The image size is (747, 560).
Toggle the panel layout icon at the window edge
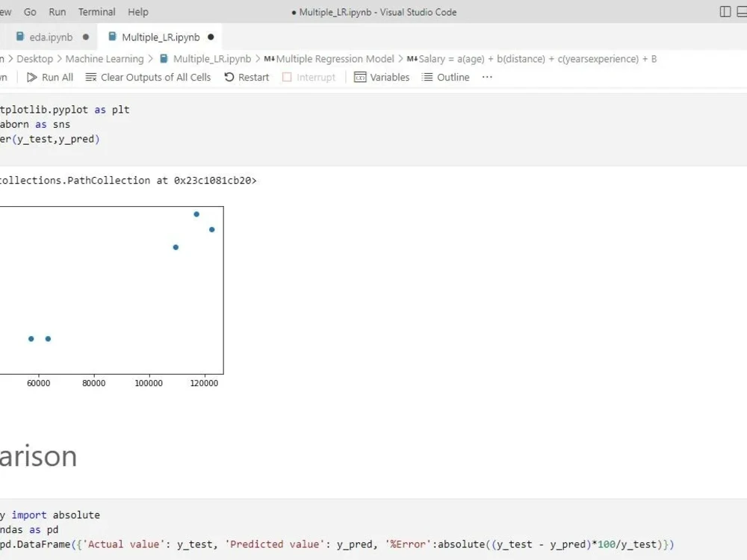(x=742, y=12)
